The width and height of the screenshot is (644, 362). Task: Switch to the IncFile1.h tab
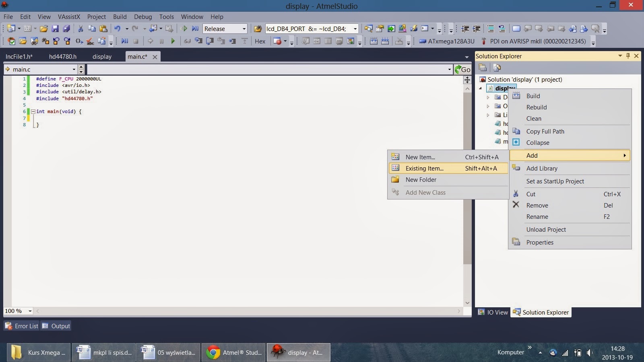(x=19, y=57)
